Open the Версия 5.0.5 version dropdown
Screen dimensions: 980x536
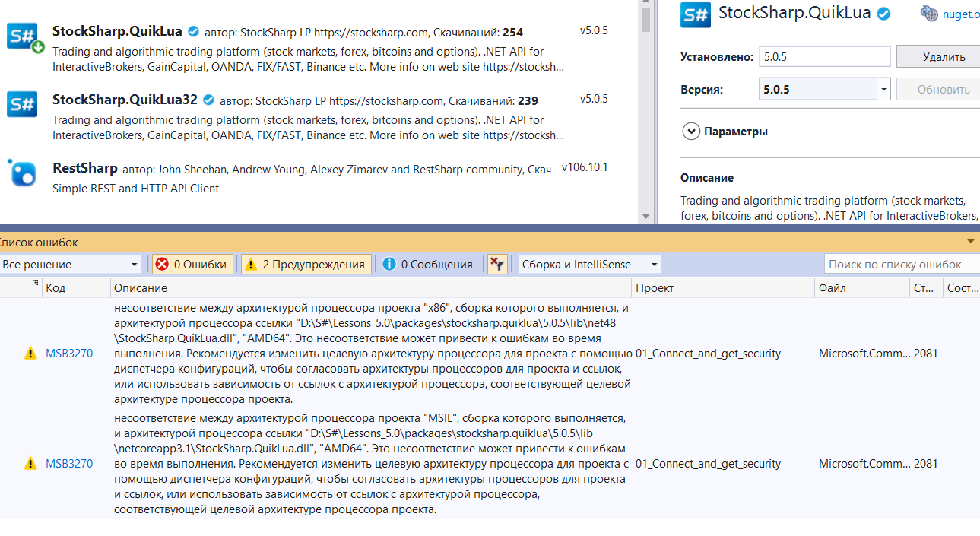pos(825,89)
